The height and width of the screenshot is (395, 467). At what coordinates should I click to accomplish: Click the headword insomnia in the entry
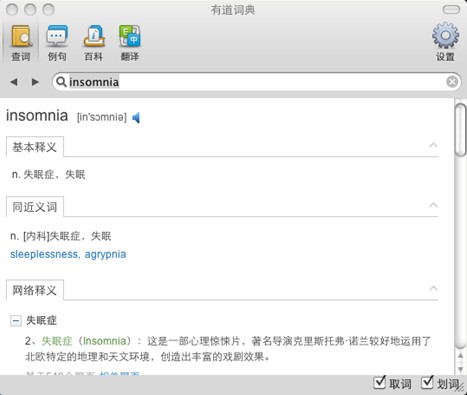click(37, 116)
